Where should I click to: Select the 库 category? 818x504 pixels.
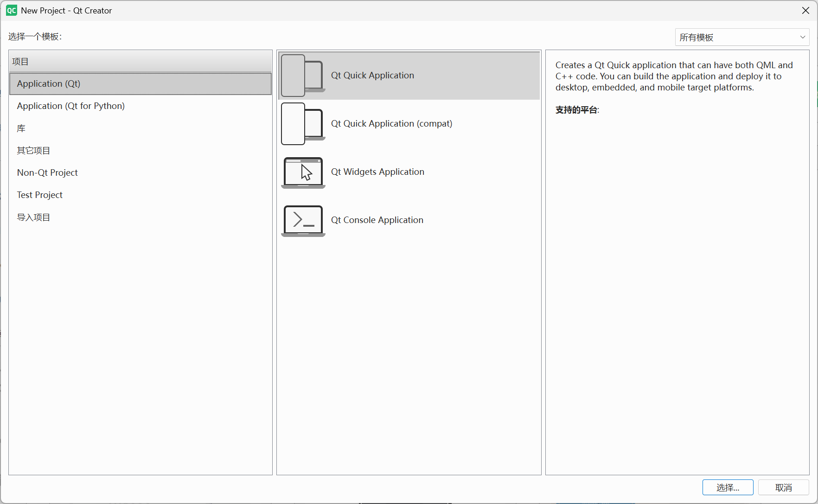[x=141, y=128]
